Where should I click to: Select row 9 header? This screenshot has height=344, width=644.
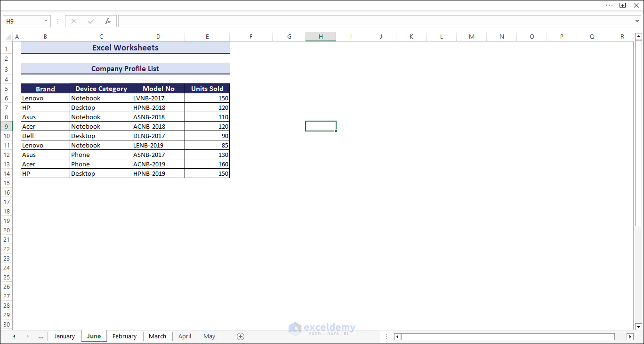click(x=7, y=126)
